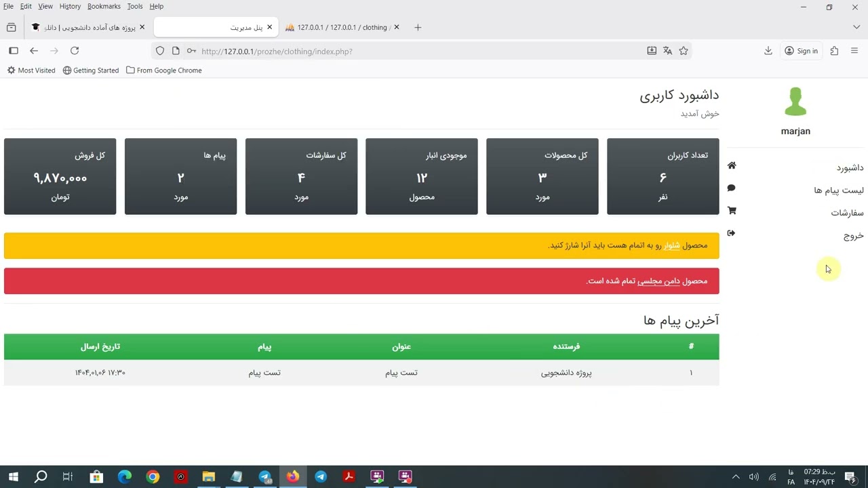Screen dimensions: 868x488
Task: Click the page info icon in address bar
Action: (176, 51)
